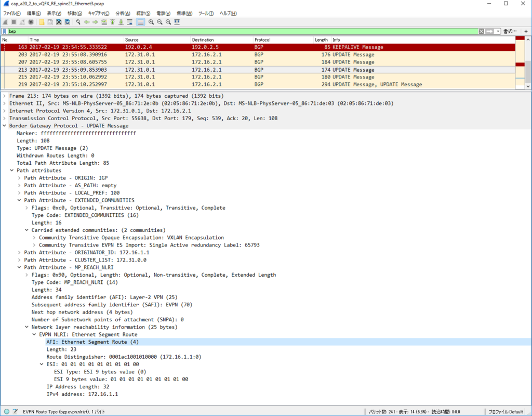Open the 編集(E) menu
Image resolution: width=532 pixels, height=416 pixels.
pos(34,14)
